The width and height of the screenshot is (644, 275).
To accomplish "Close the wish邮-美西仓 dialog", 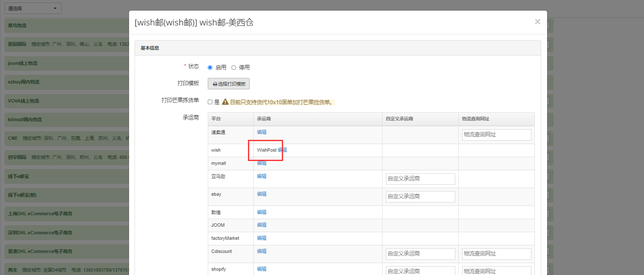I will (537, 22).
